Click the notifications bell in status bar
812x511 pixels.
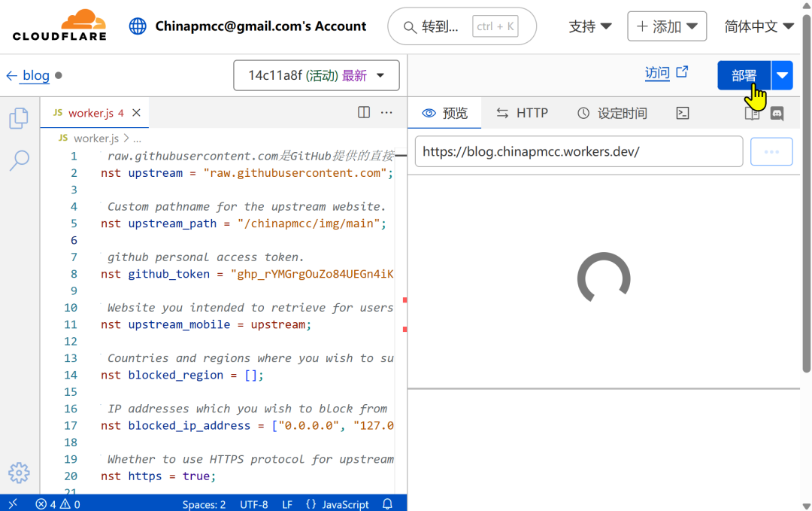tap(388, 504)
